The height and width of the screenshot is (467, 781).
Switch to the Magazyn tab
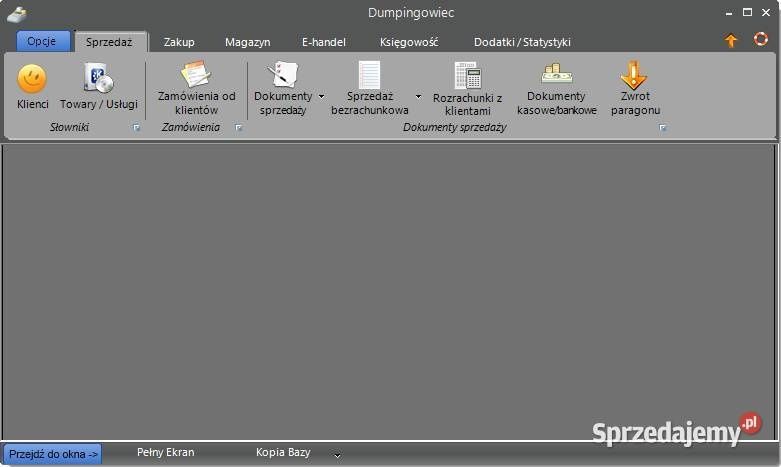[x=248, y=42]
